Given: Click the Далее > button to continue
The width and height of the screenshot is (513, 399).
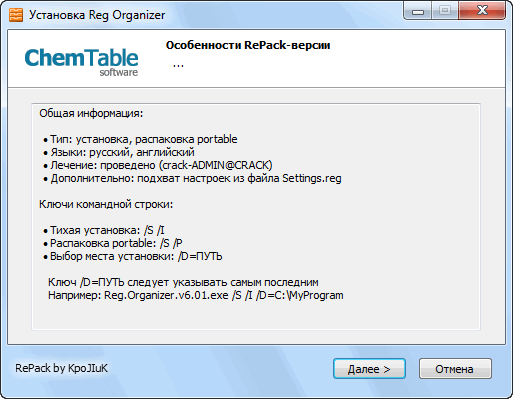Looking at the screenshot, I should pos(369,369).
